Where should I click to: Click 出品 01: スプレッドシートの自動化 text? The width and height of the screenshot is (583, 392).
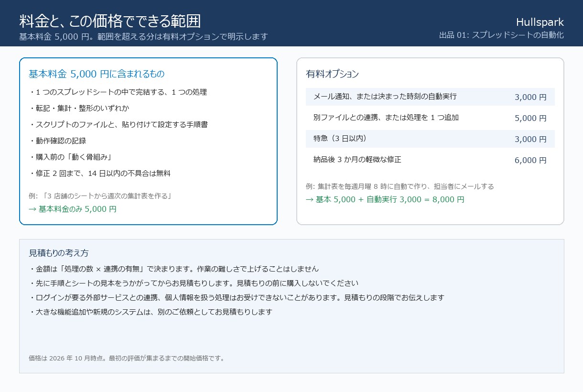pos(501,35)
